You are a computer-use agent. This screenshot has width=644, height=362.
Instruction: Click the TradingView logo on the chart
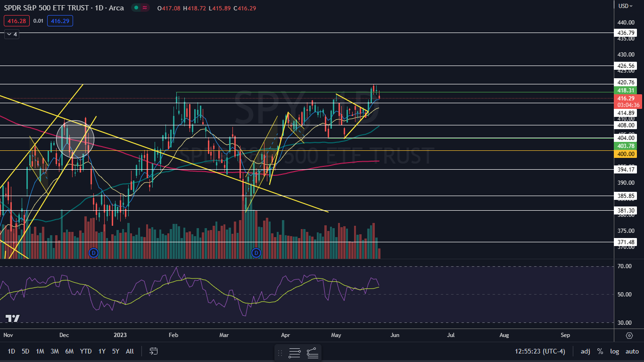coord(13,318)
